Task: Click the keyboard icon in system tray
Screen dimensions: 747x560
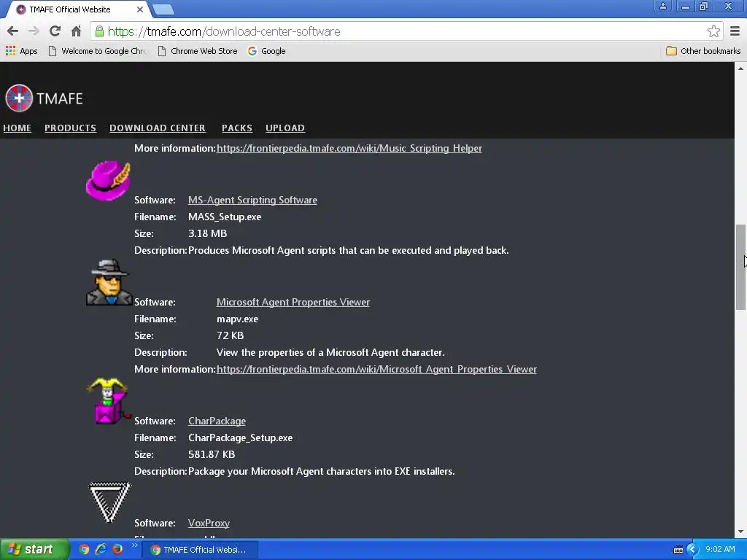Action: point(678,550)
